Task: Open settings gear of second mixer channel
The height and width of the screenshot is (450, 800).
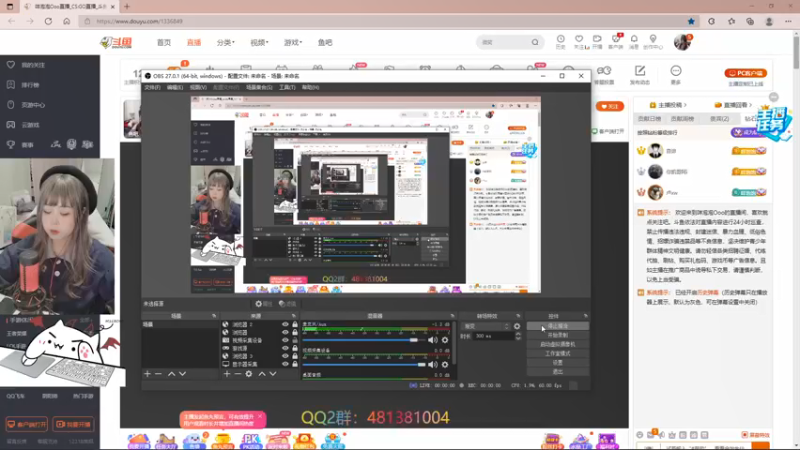Action: point(445,364)
